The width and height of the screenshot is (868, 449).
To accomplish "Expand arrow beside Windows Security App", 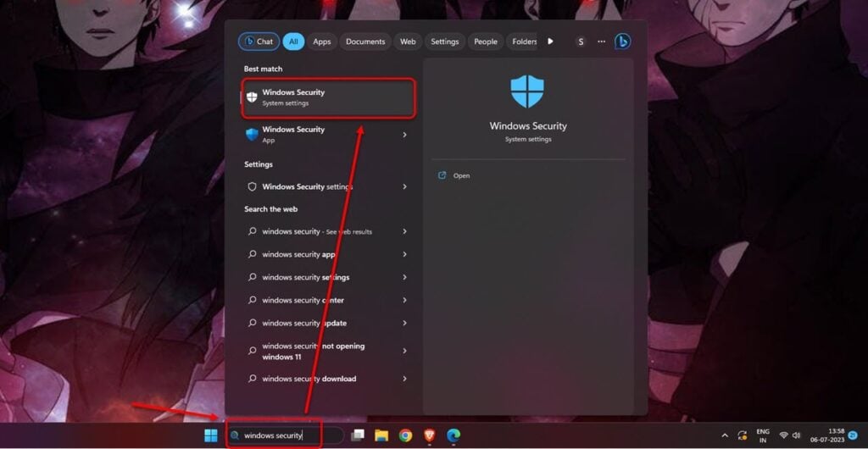I will coord(404,135).
